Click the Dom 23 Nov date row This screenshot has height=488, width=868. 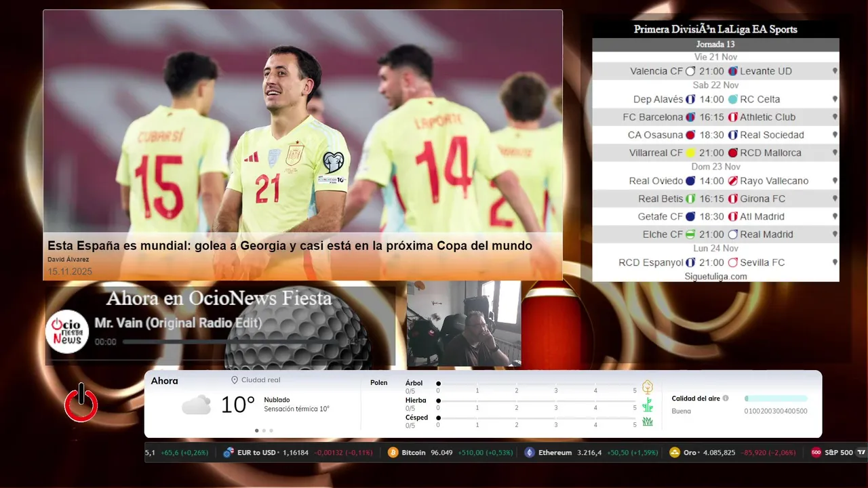click(715, 167)
